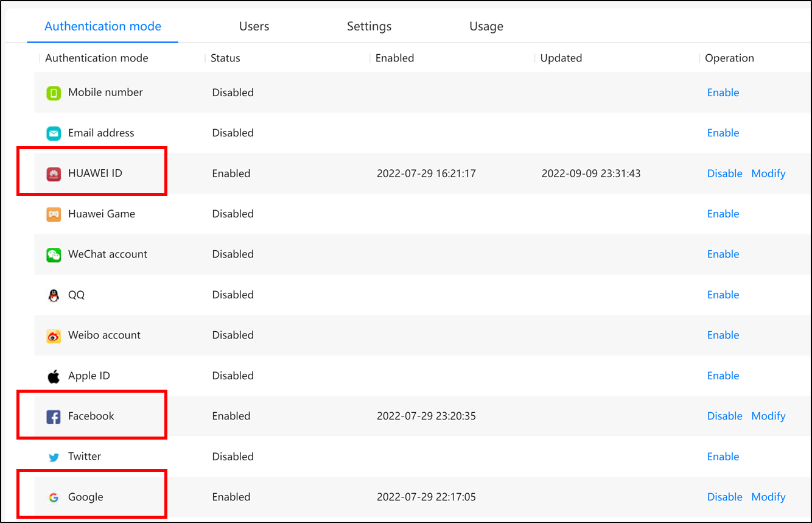
Task: Open the Usage tab
Action: (x=486, y=26)
